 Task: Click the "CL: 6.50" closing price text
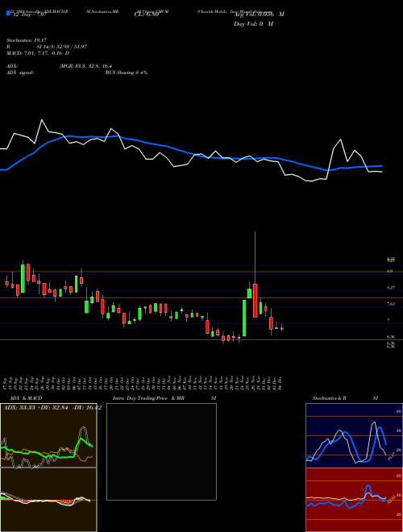147,15
